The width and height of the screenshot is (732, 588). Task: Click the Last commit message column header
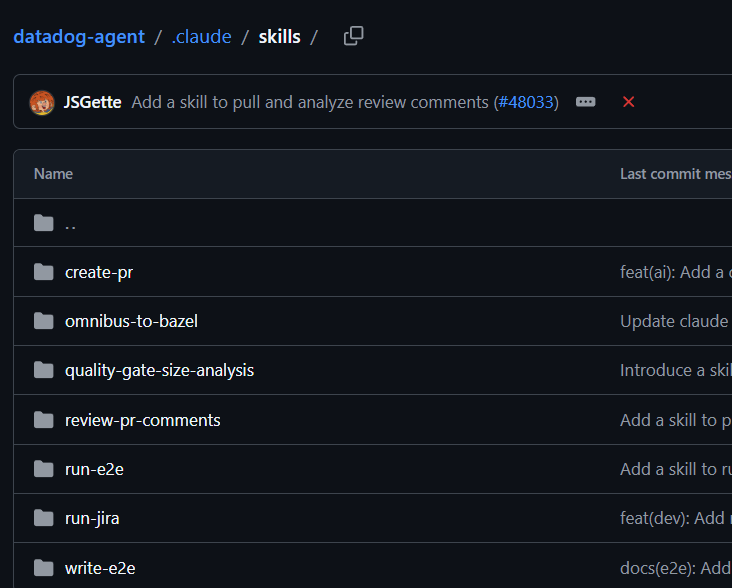[x=676, y=174]
